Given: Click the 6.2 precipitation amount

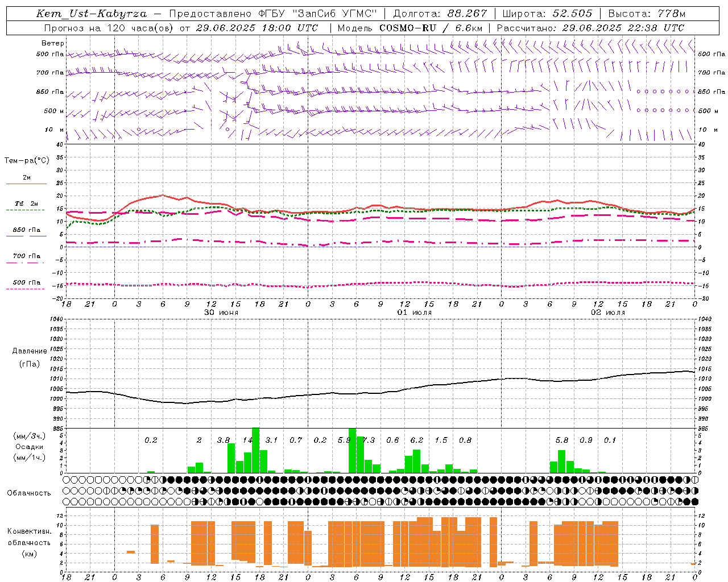Looking at the screenshot, I should click(x=417, y=440).
